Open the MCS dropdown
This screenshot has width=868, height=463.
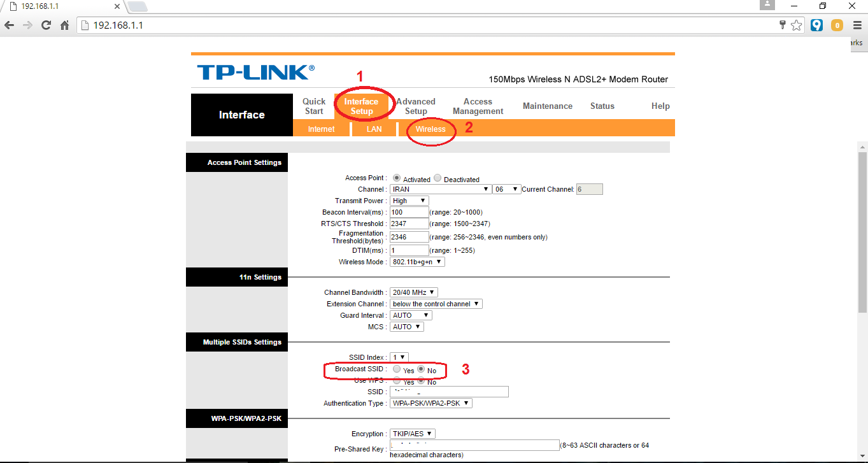[406, 327]
